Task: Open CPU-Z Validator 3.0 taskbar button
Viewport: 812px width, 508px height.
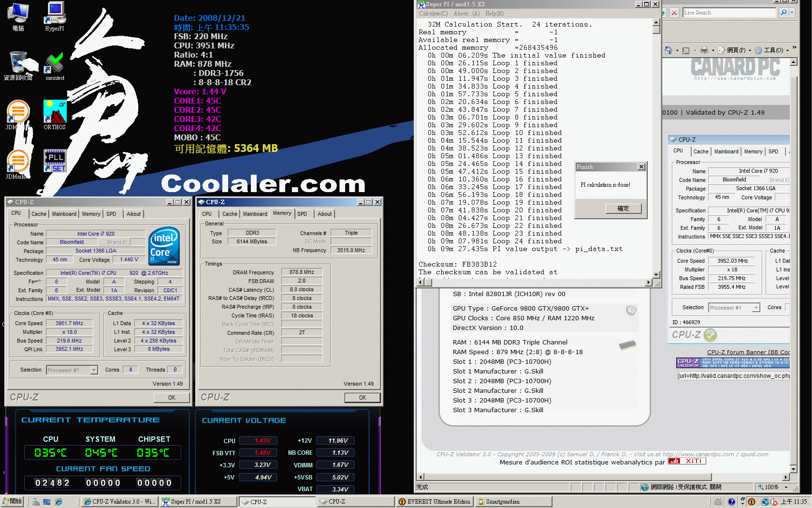Action: click(119, 502)
